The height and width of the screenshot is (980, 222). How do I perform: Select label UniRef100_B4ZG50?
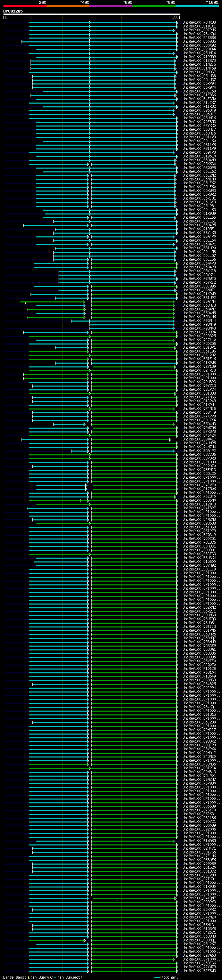coord(199,99)
